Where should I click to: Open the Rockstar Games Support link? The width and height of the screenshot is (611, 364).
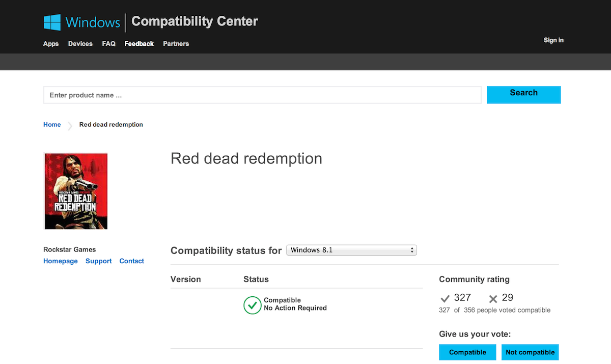pos(98,261)
